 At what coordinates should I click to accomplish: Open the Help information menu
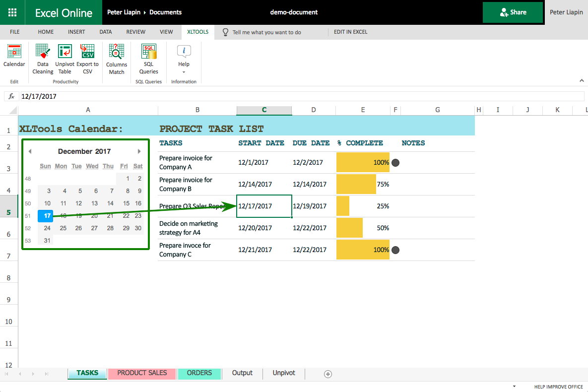[184, 59]
